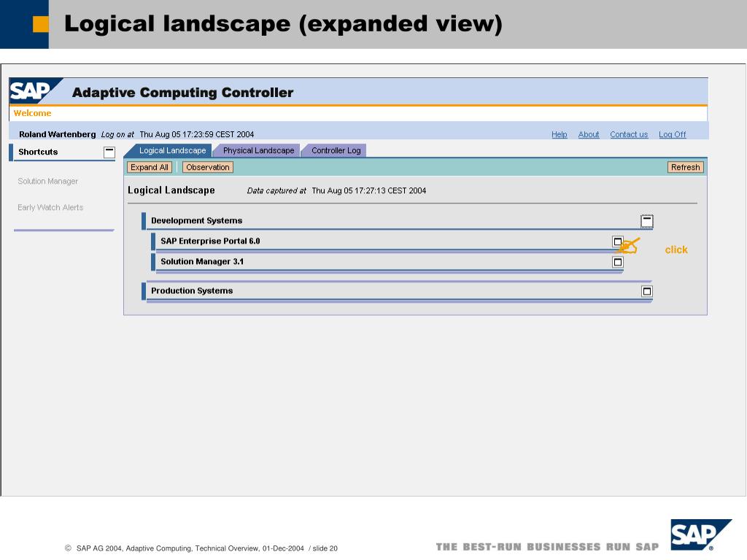Open the Controller Log tab
Screen dimensions: 747x560
(x=336, y=150)
